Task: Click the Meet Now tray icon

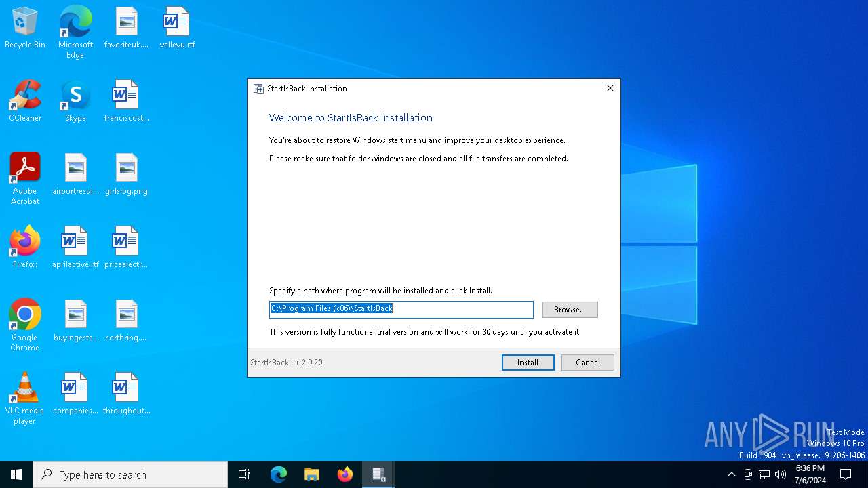Action: pyautogui.click(x=748, y=474)
